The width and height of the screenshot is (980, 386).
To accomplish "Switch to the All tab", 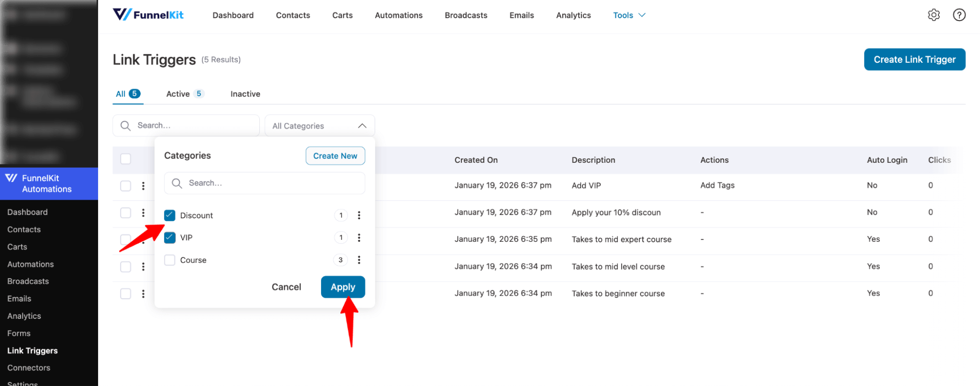I will [x=128, y=94].
